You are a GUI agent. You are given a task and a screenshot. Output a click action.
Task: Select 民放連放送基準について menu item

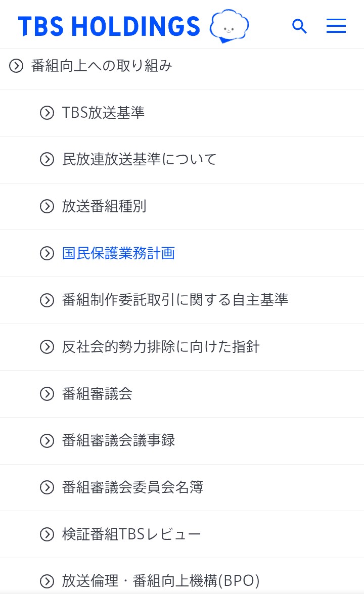click(139, 160)
